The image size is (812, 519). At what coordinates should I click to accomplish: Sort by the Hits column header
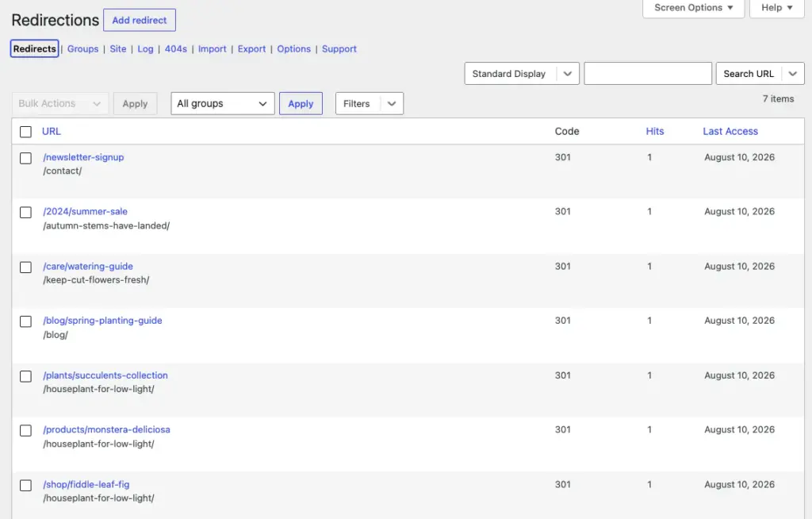654,131
